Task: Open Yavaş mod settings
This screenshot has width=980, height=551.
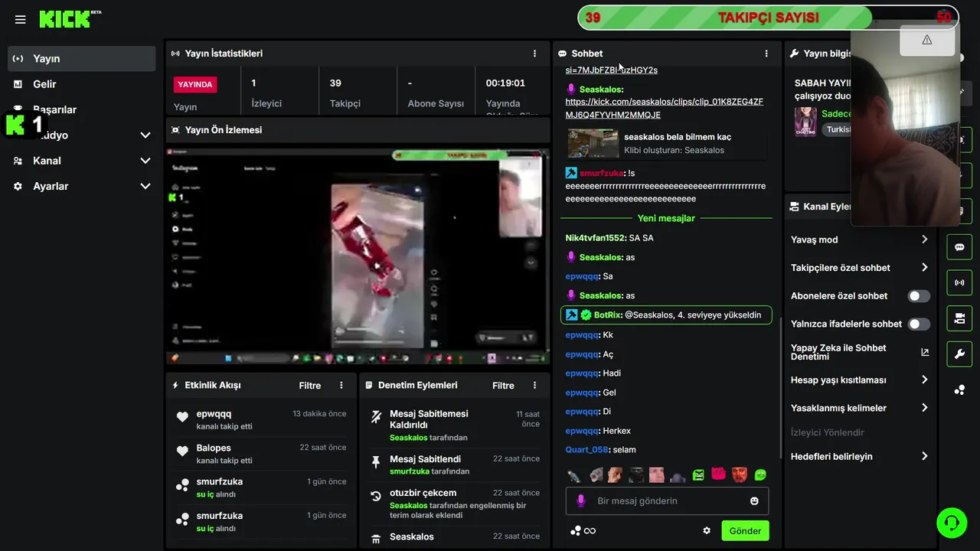Action: tap(859, 240)
